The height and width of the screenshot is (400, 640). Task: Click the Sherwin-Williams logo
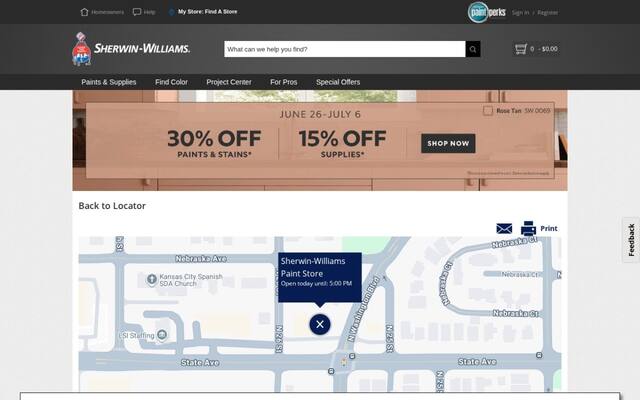click(131, 49)
